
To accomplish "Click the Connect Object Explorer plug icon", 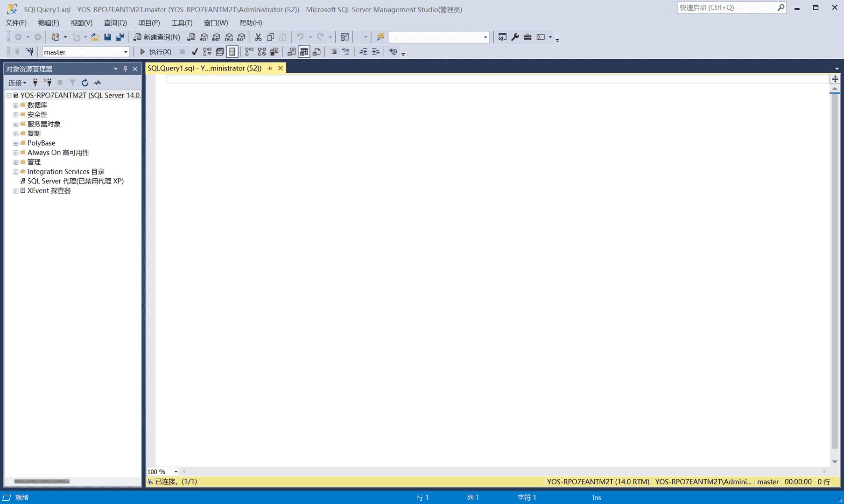I will point(35,83).
